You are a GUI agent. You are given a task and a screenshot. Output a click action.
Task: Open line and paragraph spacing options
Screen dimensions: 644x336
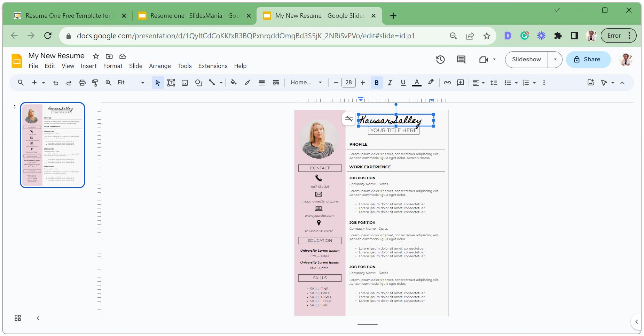pyautogui.click(x=494, y=83)
